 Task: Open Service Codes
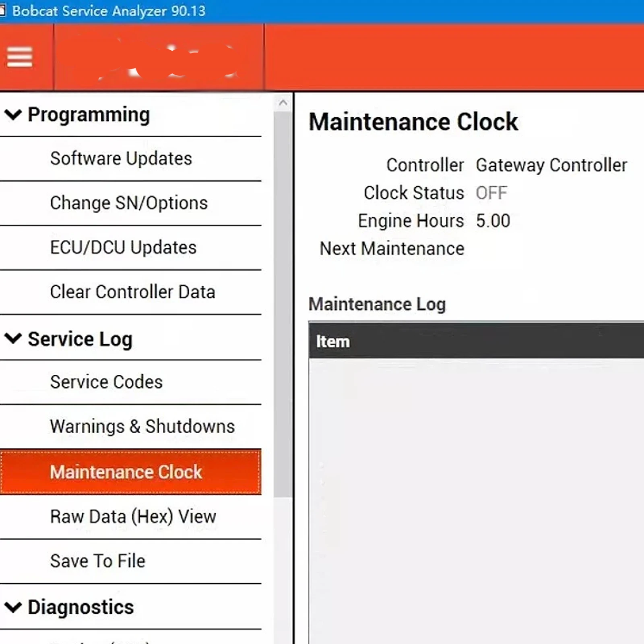(x=130, y=382)
